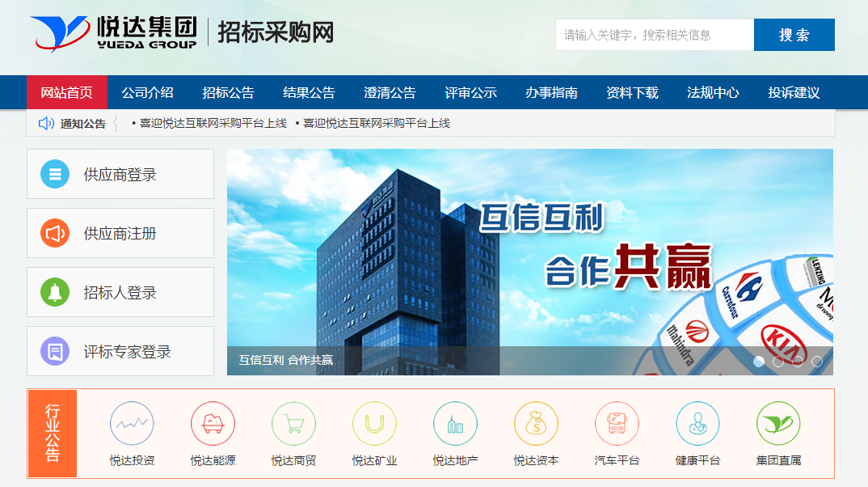
Task: Select the fourth carousel navigation dot
Action: point(815,363)
